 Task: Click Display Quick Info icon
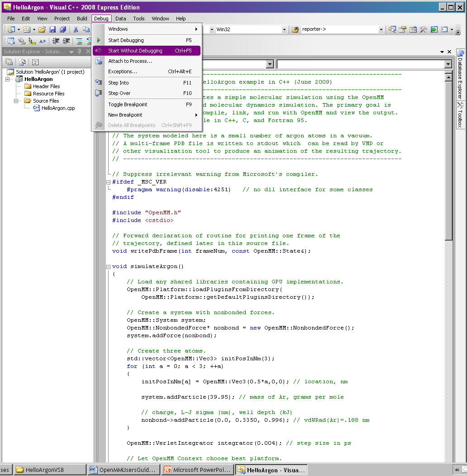pyautogui.click(x=32, y=41)
